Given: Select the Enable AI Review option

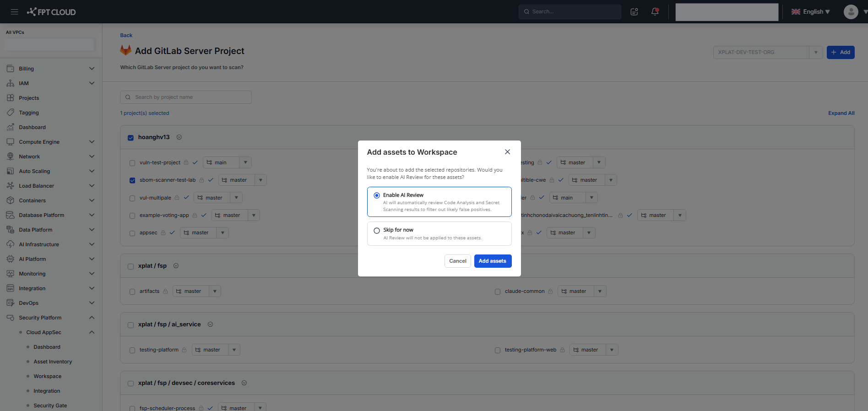Looking at the screenshot, I should point(439,201).
